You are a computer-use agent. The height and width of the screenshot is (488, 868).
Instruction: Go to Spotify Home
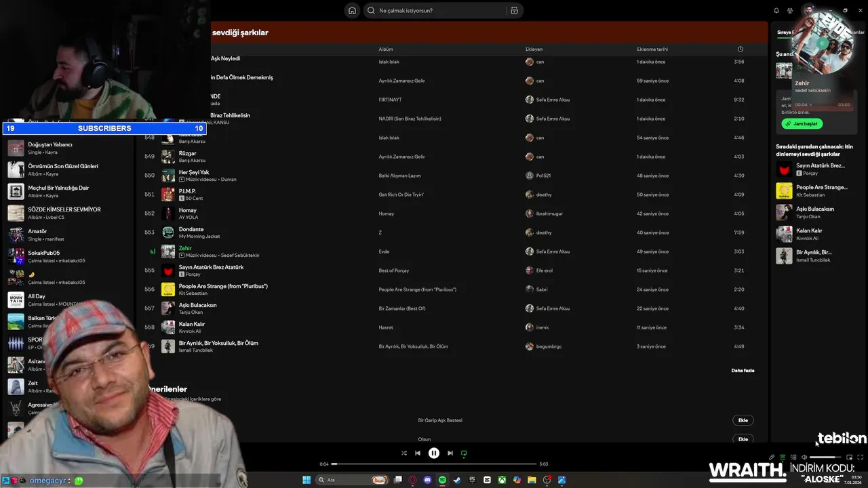(352, 10)
